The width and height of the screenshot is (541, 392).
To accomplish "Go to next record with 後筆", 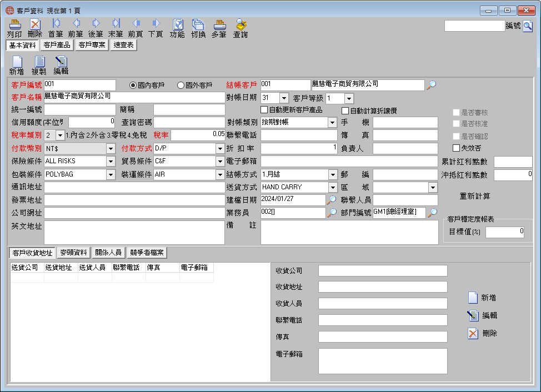I will (x=96, y=28).
